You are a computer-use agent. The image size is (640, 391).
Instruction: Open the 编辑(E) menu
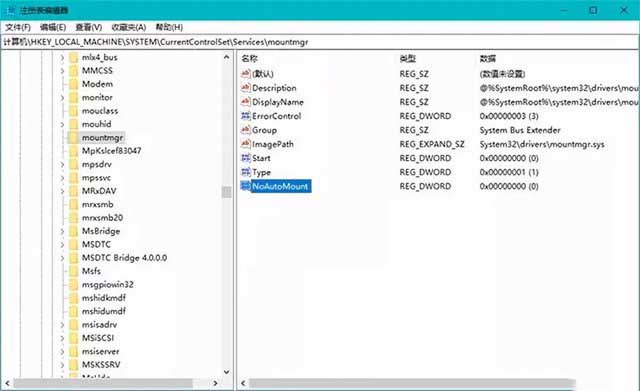point(53,27)
